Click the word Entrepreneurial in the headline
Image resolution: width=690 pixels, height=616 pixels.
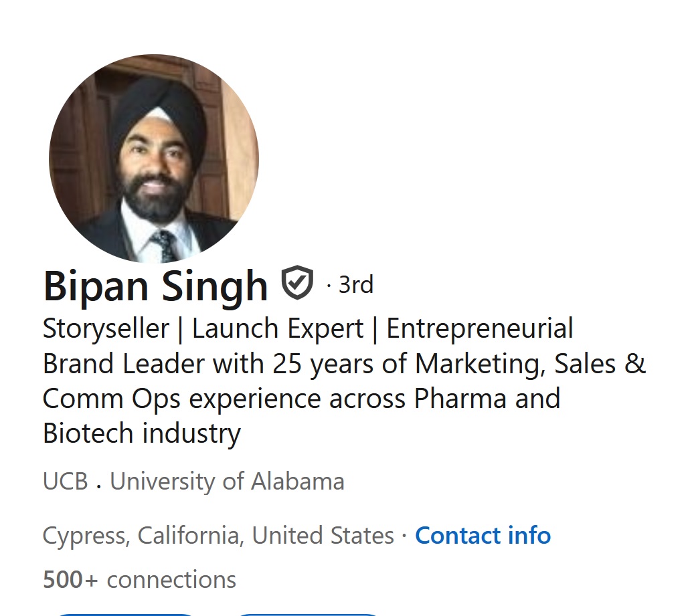point(480,328)
